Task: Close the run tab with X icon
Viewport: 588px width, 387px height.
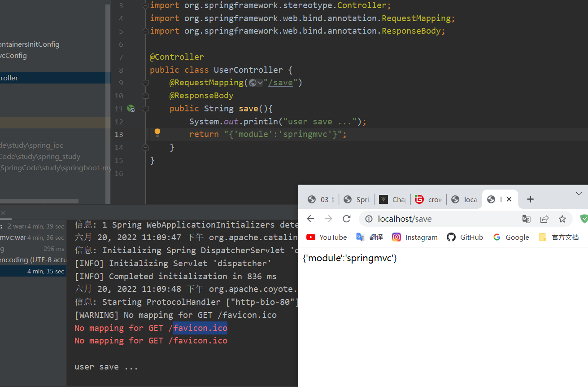Action: (x=3, y=213)
